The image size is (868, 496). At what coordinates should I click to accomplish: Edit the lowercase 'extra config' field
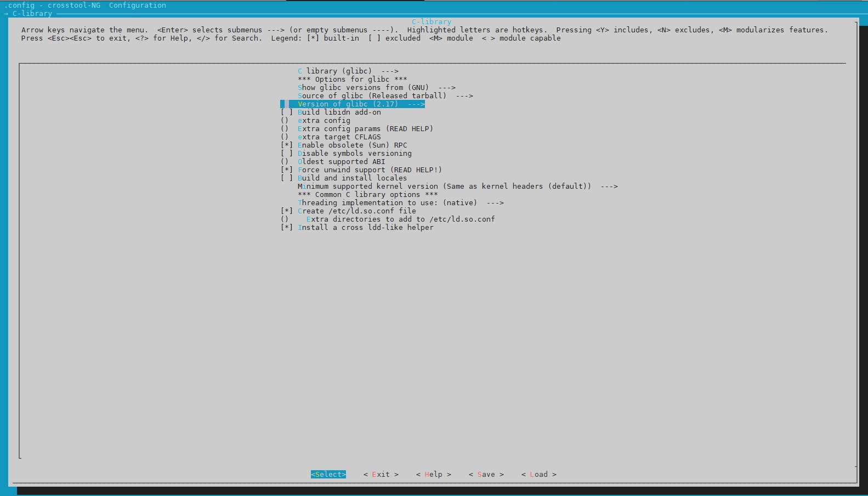tap(315, 120)
